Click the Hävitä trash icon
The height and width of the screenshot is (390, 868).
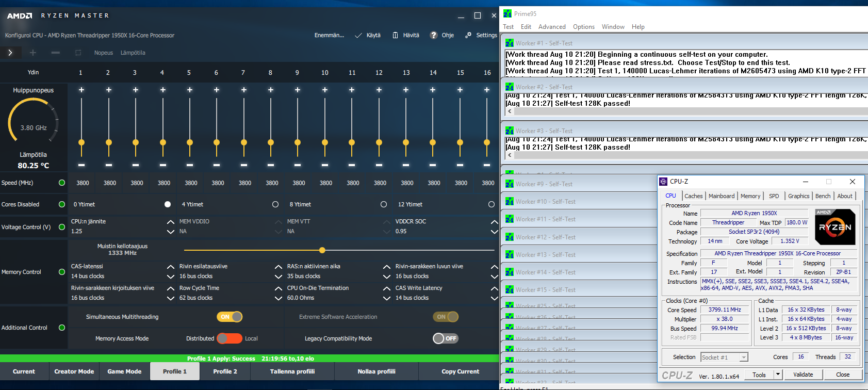click(396, 35)
